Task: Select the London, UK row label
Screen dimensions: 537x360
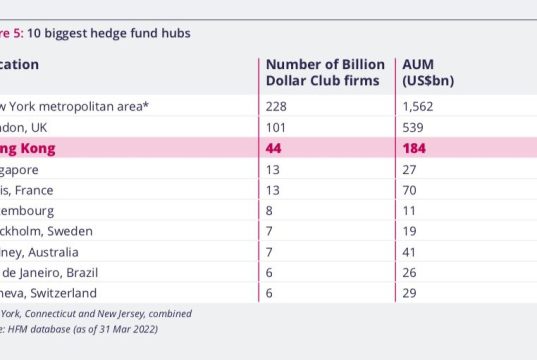Action: (23, 127)
